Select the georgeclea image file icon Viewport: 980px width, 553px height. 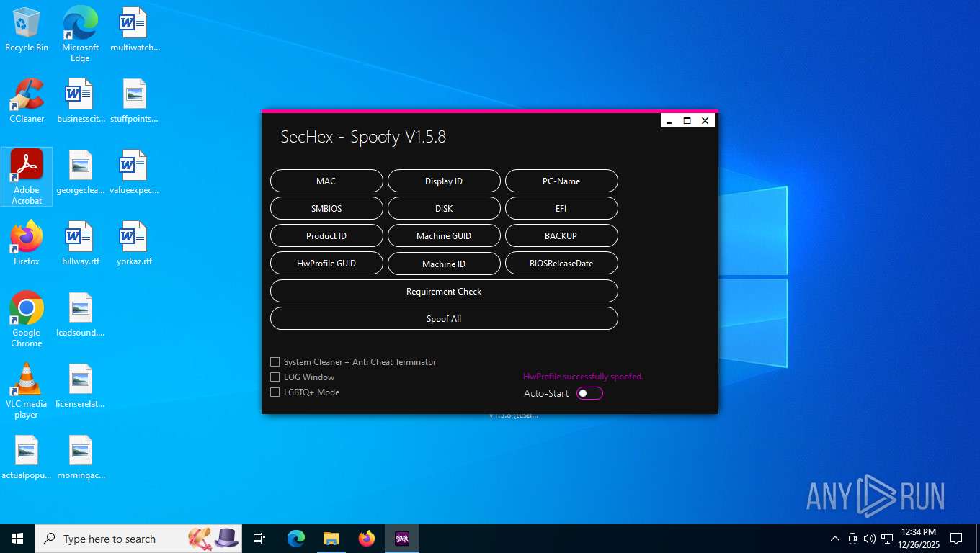tap(81, 173)
